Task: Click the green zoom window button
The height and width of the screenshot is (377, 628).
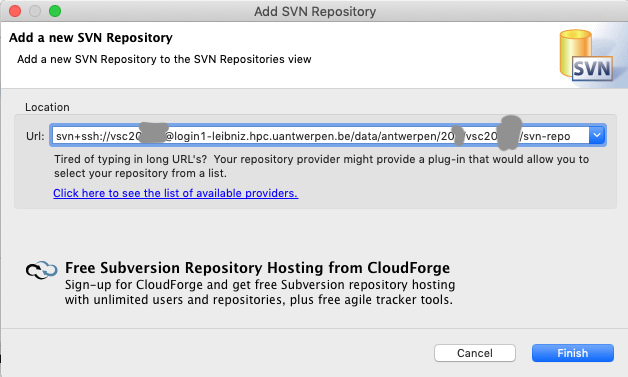Action: click(x=55, y=11)
